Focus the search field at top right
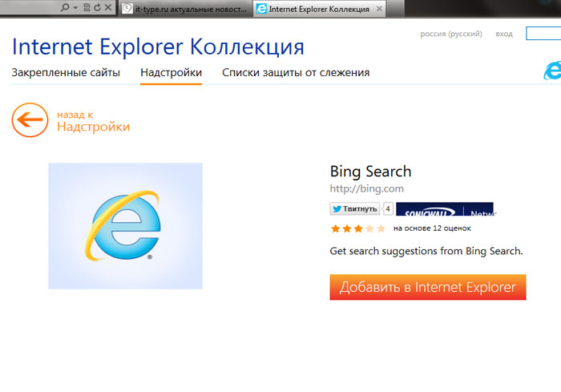The height and width of the screenshot is (392, 561). 543,34
